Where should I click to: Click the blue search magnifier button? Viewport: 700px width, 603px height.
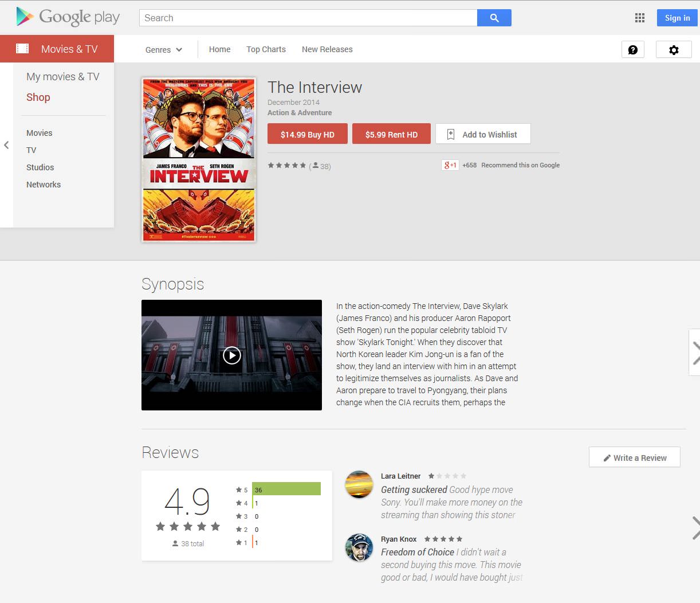[x=494, y=18]
